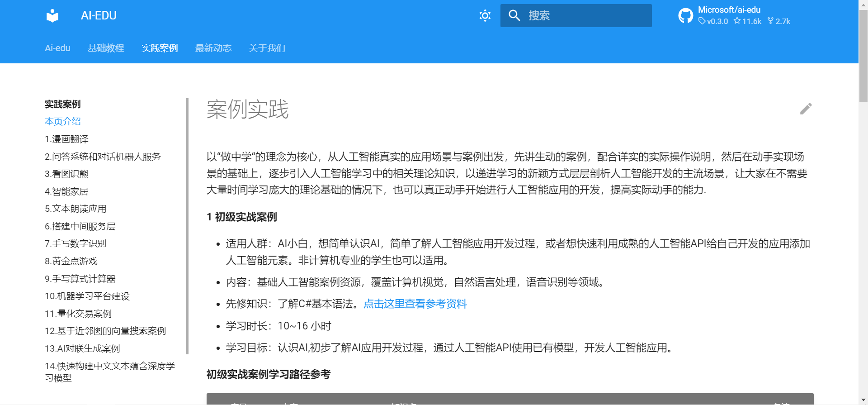This screenshot has width=868, height=405.
Task: Click the 点击这里查看参考资料 hyperlink
Action: pyautogui.click(x=415, y=304)
